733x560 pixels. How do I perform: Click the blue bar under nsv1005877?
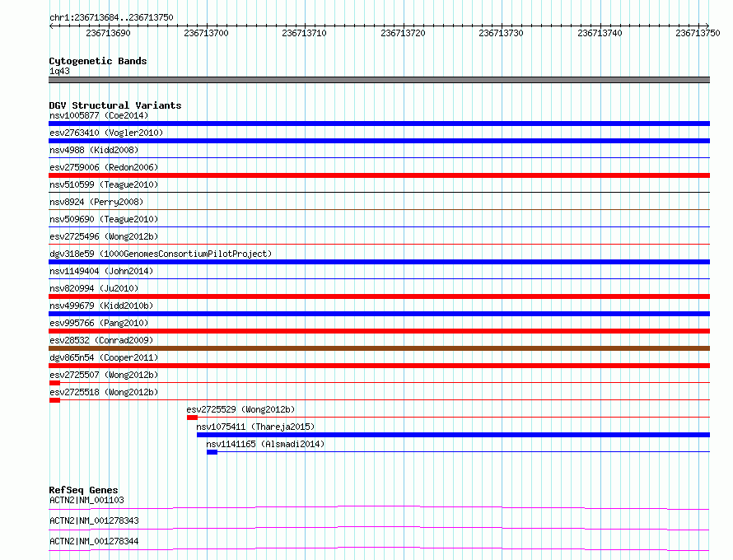379,124
